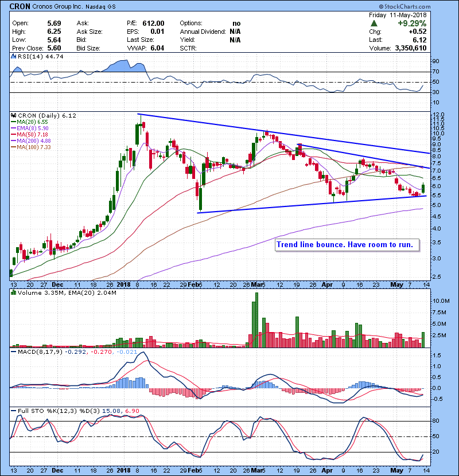The width and height of the screenshot is (459, 476).
Task: Click the EPS value 0.01
Action: coord(157,32)
